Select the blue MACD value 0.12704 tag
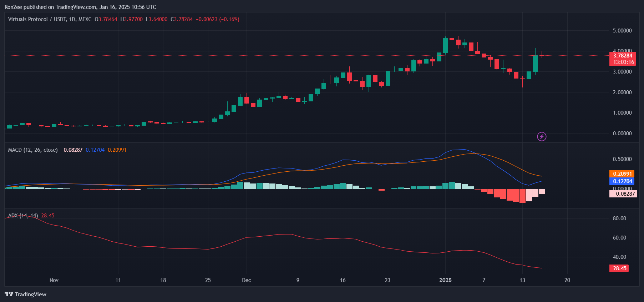This screenshot has height=302, width=644. pos(622,181)
